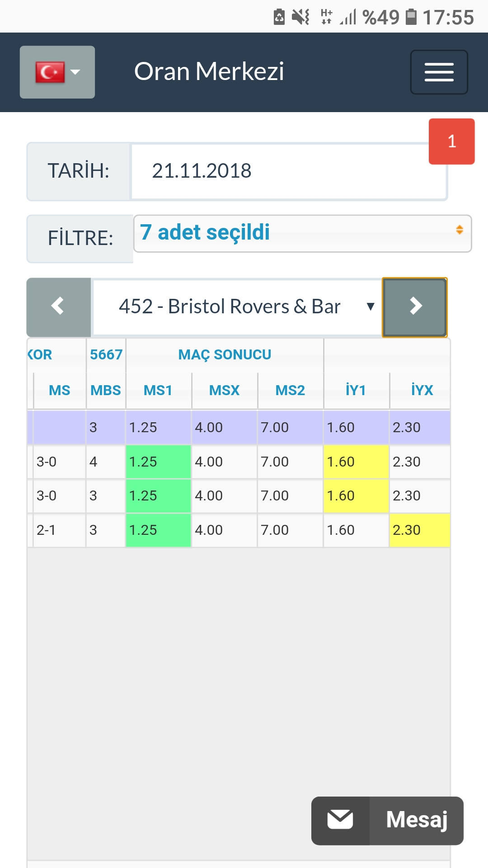Tap the green 1.25 cell in the 2-1 row
This screenshot has height=868, width=488.
point(158,530)
